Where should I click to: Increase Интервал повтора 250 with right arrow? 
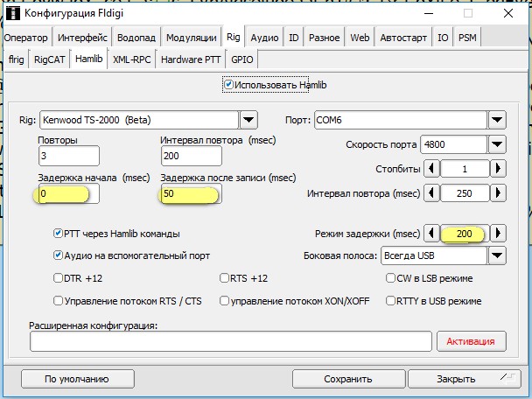(498, 193)
